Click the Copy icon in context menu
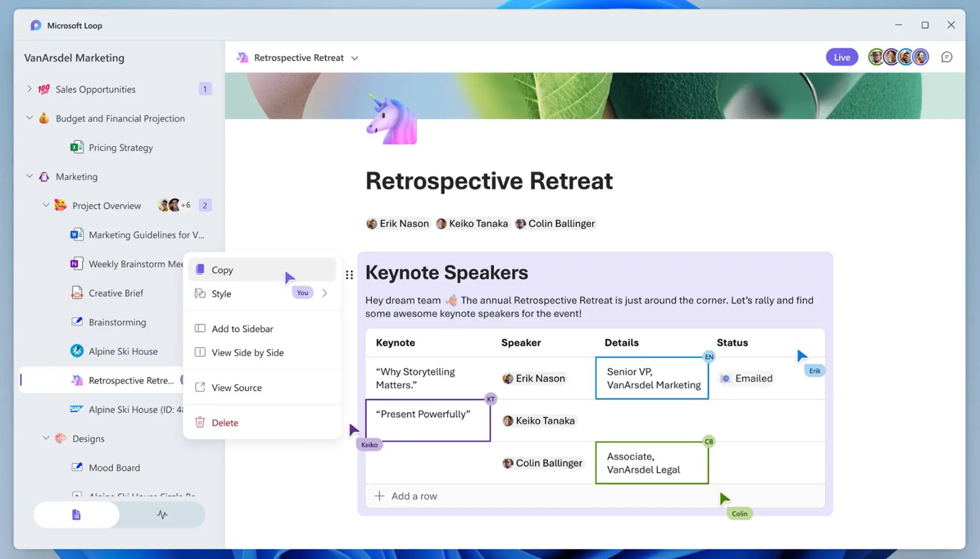Image resolution: width=980 pixels, height=559 pixels. point(200,269)
